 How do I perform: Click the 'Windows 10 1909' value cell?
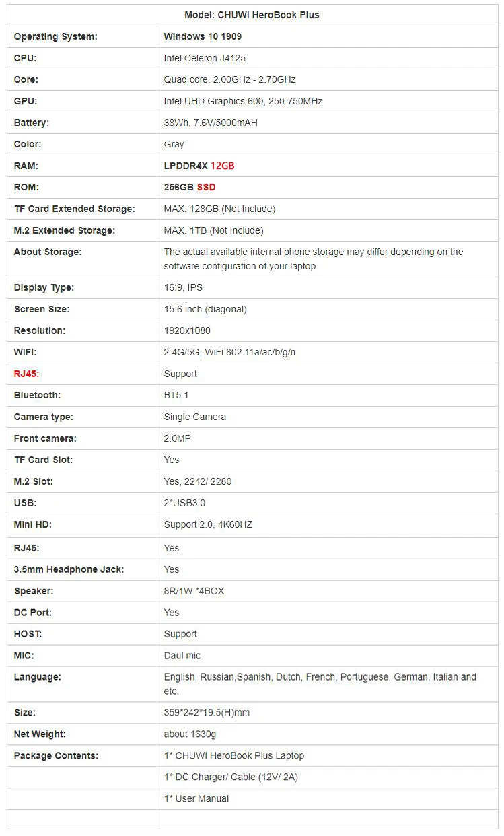point(203,36)
